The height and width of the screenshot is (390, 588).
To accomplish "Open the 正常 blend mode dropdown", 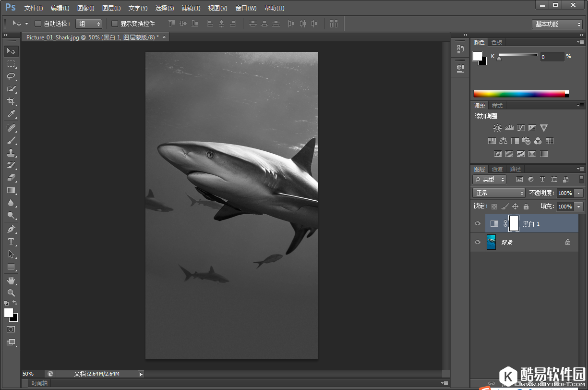I will (499, 193).
